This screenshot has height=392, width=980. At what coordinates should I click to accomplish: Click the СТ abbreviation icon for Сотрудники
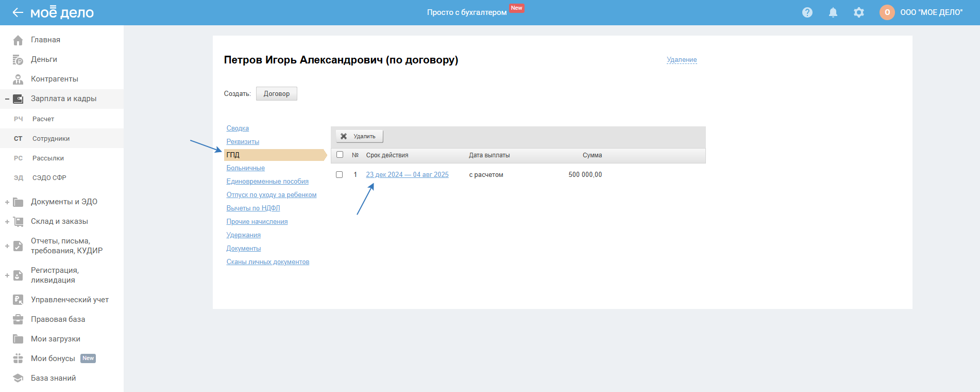(18, 139)
